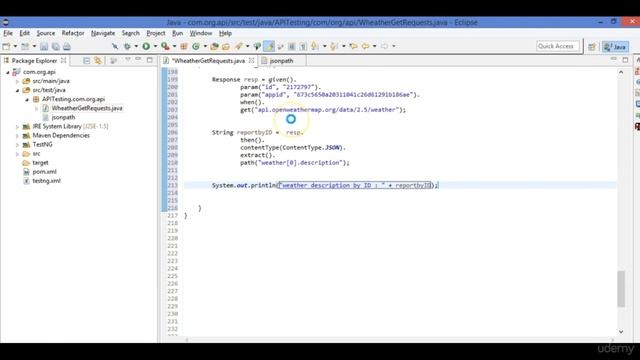Expand Maven Dependencies node
The image size is (640, 360).
click(x=18, y=136)
